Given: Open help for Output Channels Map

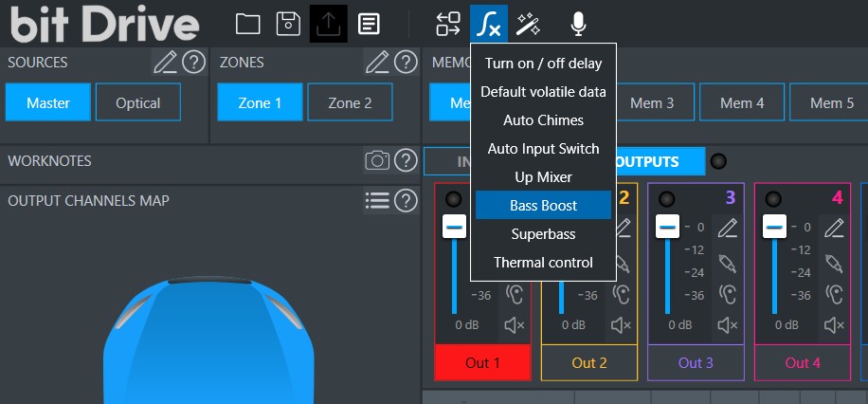Looking at the screenshot, I should 406,200.
